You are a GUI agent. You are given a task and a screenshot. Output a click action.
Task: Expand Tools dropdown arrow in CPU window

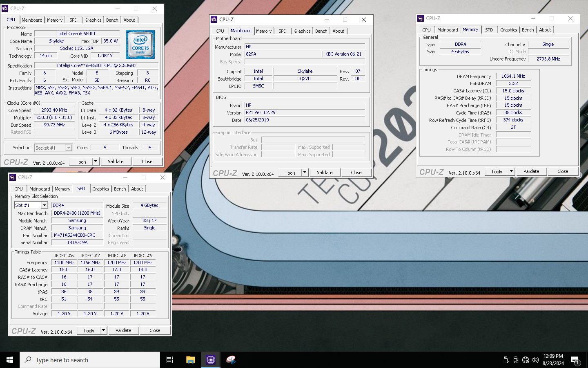(96, 162)
